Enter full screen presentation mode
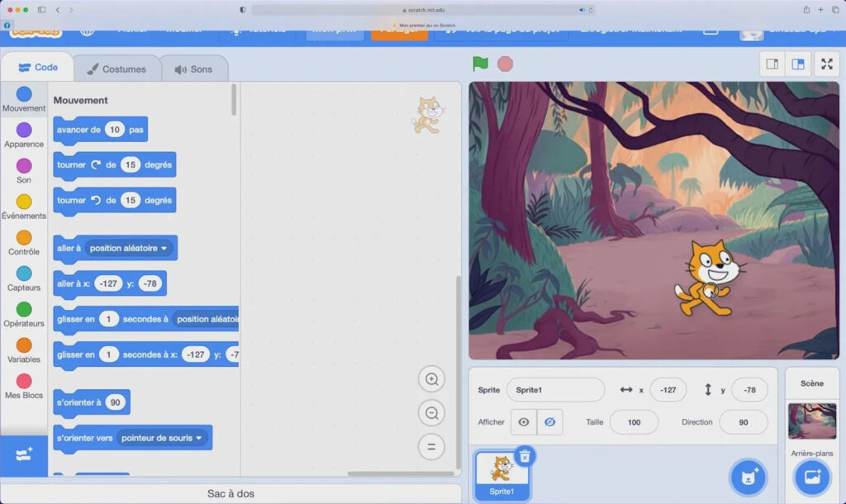This screenshot has height=504, width=846. (826, 63)
